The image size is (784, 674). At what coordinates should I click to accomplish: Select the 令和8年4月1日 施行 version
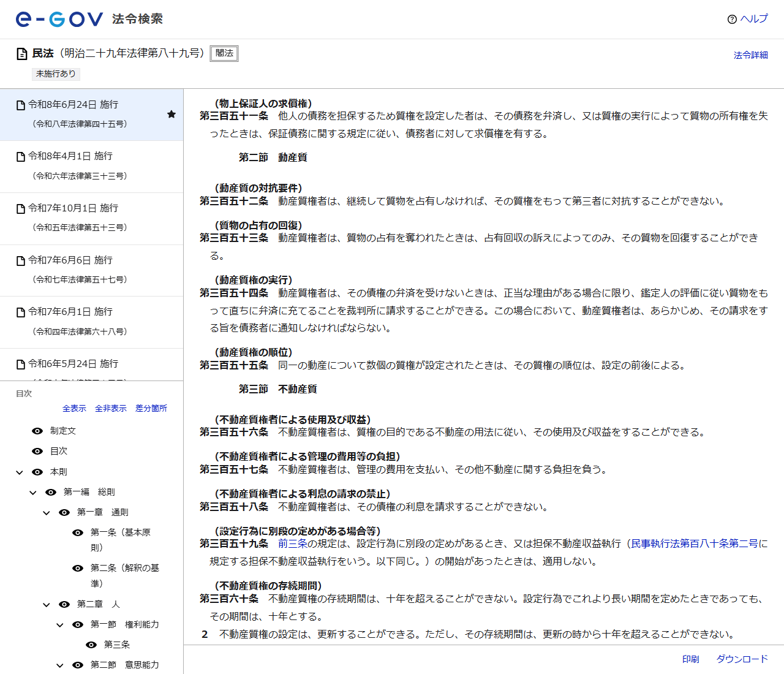click(x=91, y=167)
